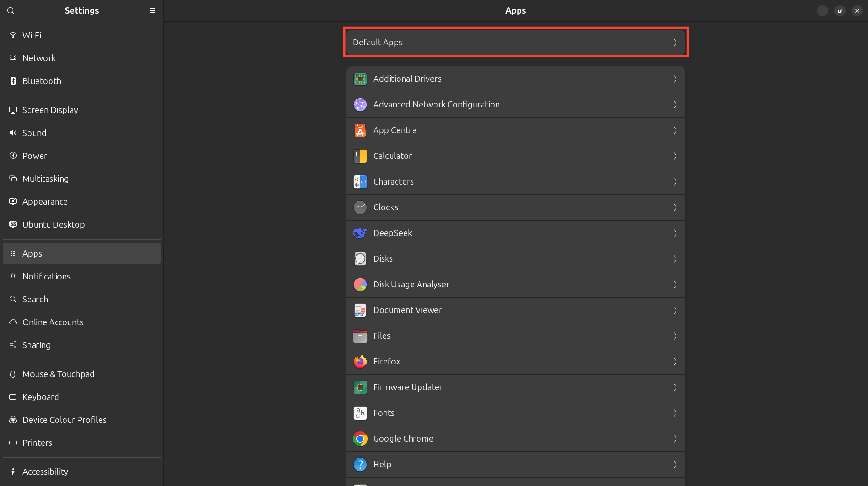Viewport: 868px width, 486px height.
Task: Expand the Files row chevron
Action: point(675,336)
